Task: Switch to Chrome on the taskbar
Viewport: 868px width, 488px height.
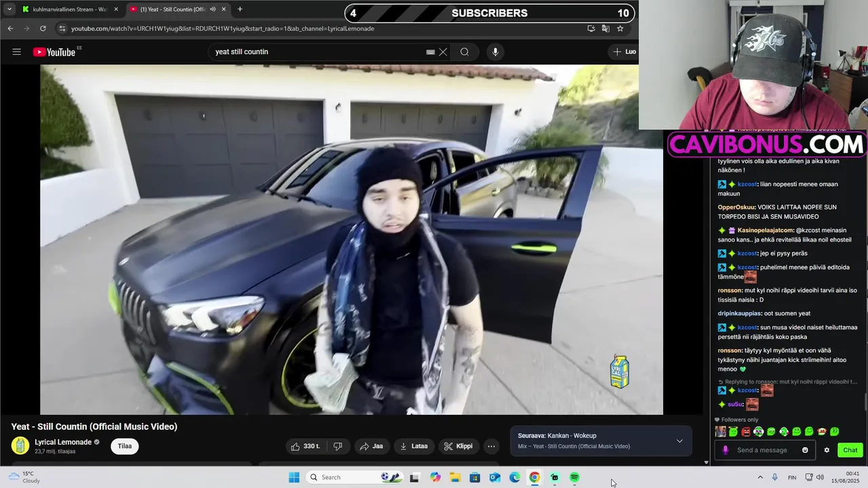Action: 534,477
